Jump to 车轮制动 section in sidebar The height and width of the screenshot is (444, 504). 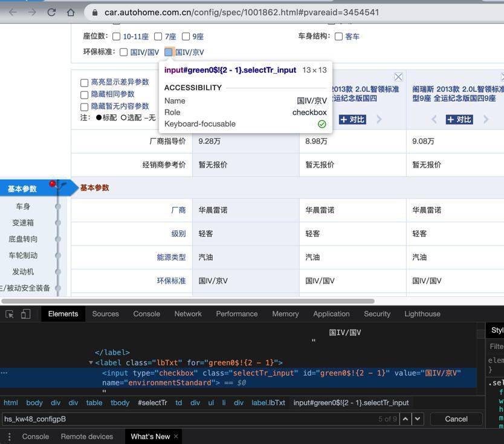click(23, 255)
